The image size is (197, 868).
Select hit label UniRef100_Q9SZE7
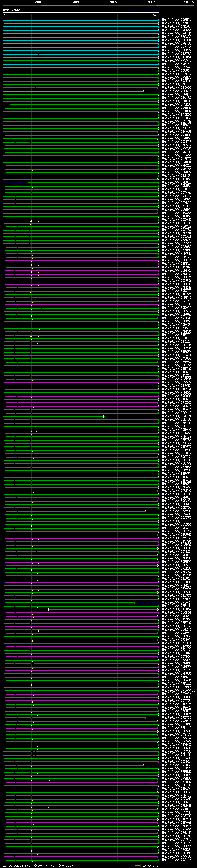(176, 518)
